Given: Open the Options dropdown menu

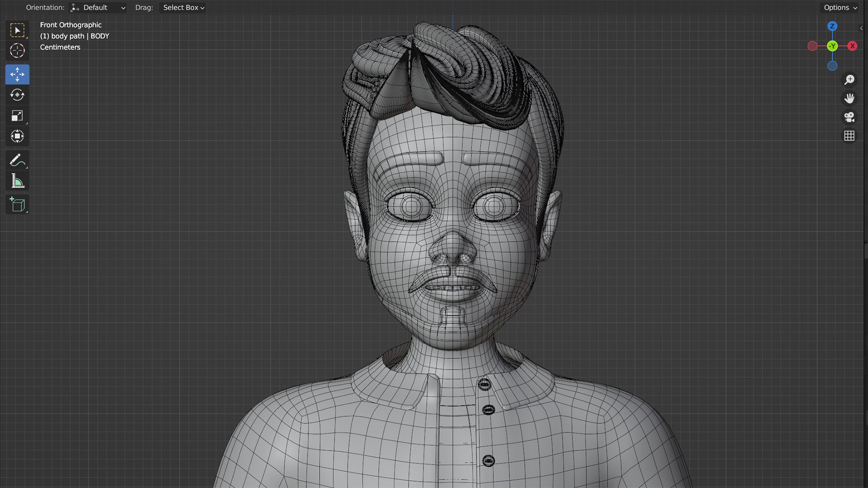Looking at the screenshot, I should tap(840, 8).
